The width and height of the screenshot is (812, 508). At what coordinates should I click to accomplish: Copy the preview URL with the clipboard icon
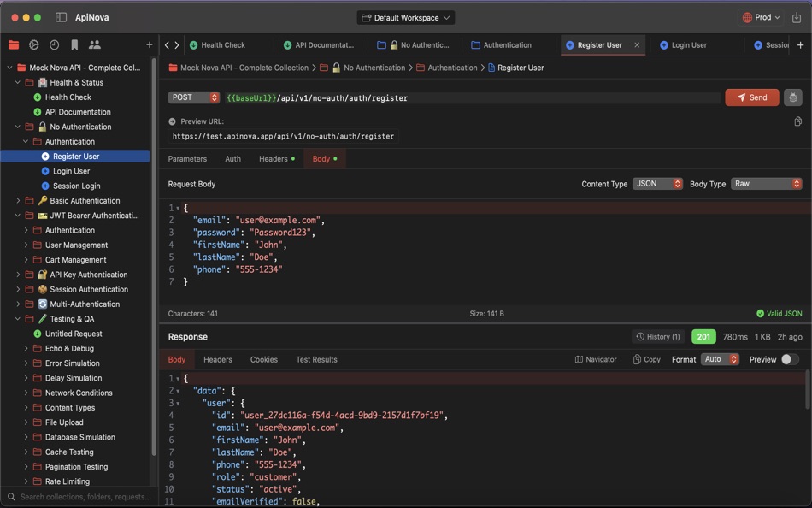click(x=798, y=121)
